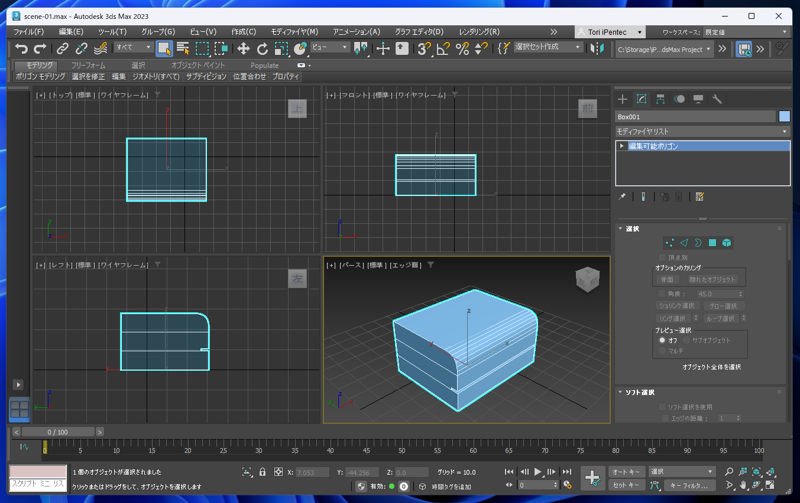Switch to the フリーフォーム ribbon tab
Screen dimensions: 800x503
point(88,65)
